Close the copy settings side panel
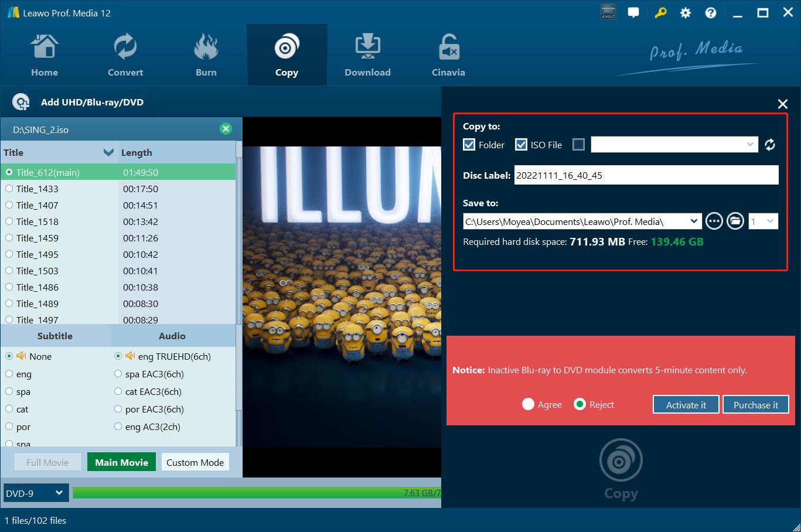This screenshot has height=532, width=801. [782, 104]
